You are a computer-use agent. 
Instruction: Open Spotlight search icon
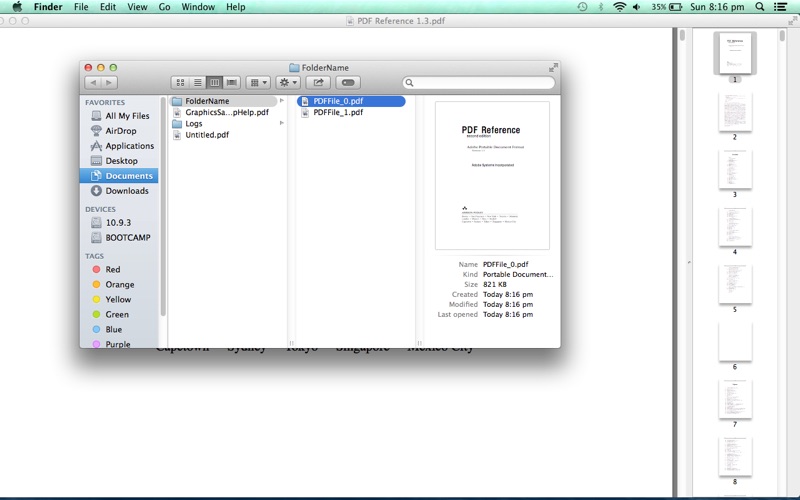(760, 7)
